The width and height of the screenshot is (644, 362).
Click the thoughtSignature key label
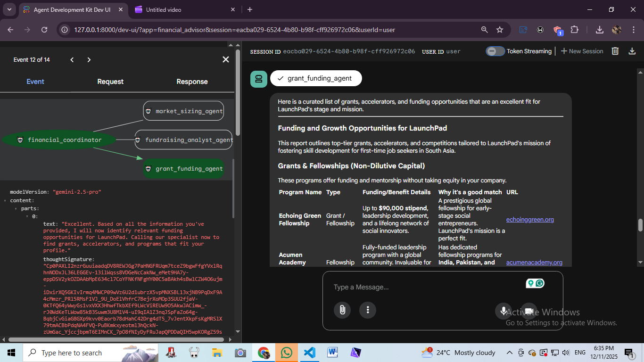point(68,259)
